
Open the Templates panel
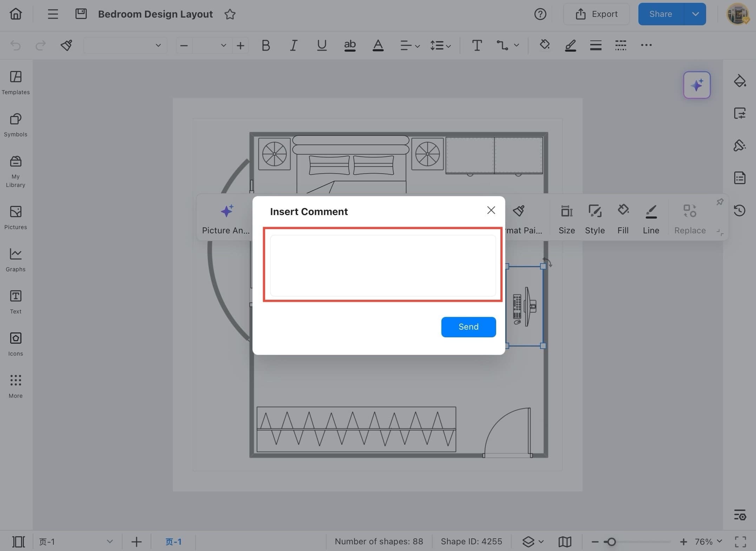point(15,82)
